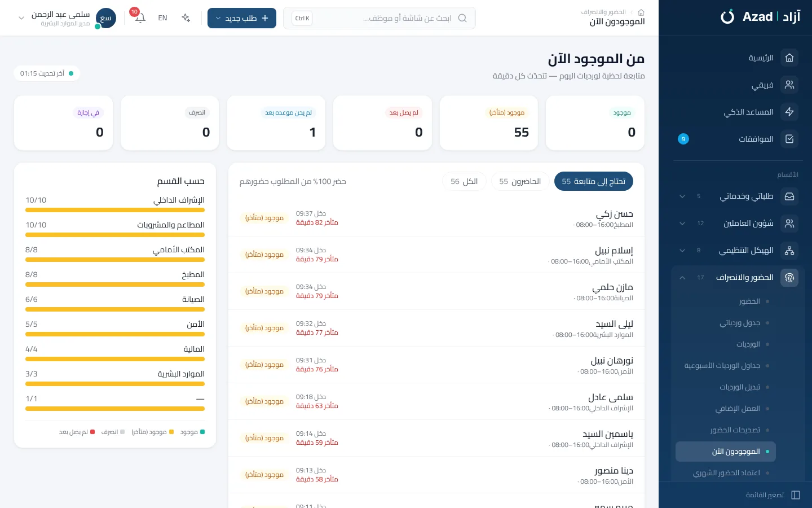Expand الهيكل التنظيمي section chevron
812x508 pixels.
coord(682,251)
